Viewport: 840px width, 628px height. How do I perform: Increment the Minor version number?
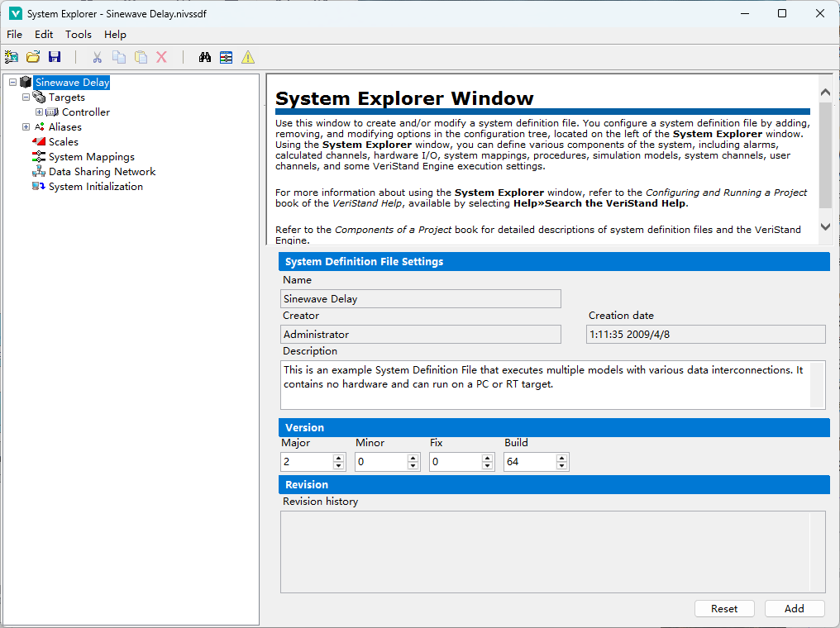click(x=413, y=459)
